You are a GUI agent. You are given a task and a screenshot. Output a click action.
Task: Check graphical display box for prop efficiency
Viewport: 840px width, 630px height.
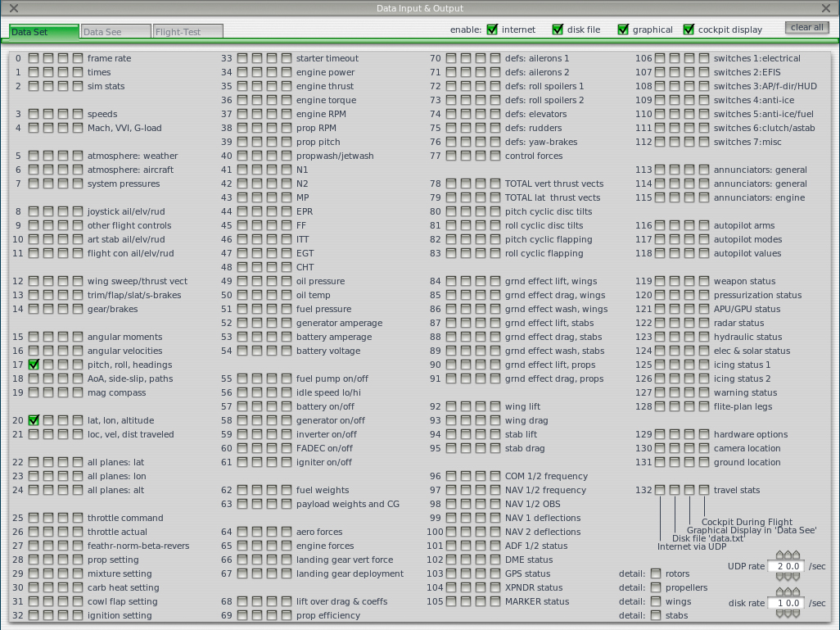pos(272,615)
